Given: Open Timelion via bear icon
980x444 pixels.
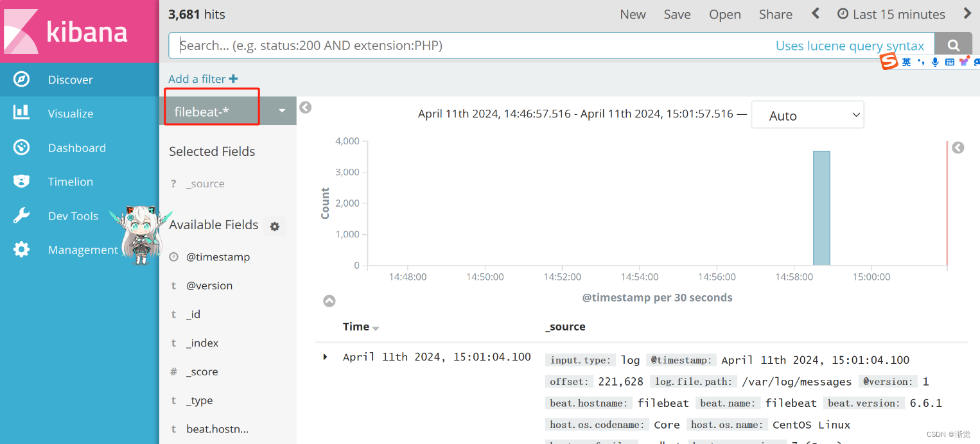Looking at the screenshot, I should click(x=21, y=182).
